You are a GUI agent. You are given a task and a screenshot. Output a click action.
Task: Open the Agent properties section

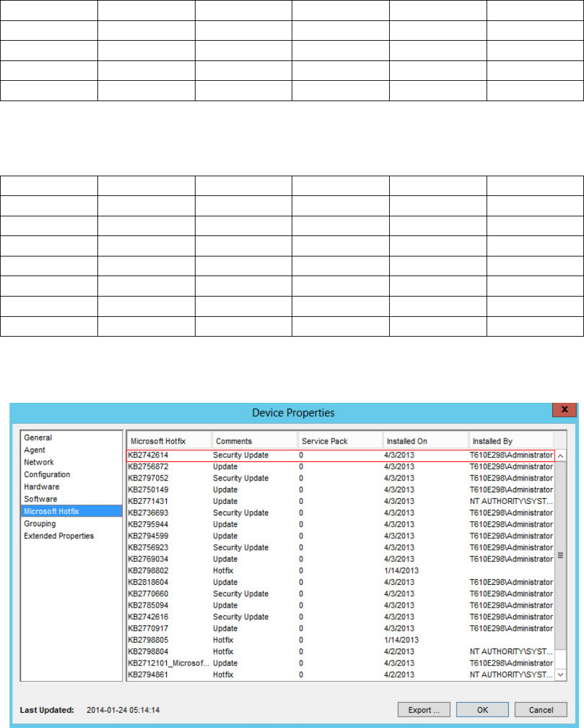tap(35, 450)
